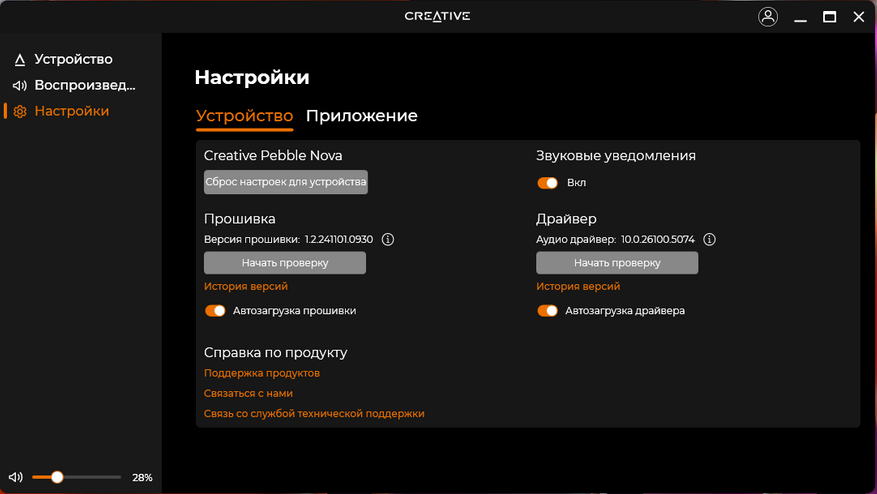Image resolution: width=877 pixels, height=494 pixels.
Task: Open Связь со службой технической поддержки
Action: [x=314, y=413]
